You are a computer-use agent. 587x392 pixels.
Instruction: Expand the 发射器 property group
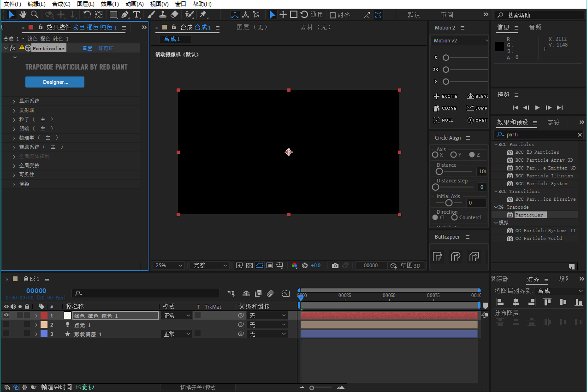14,110
